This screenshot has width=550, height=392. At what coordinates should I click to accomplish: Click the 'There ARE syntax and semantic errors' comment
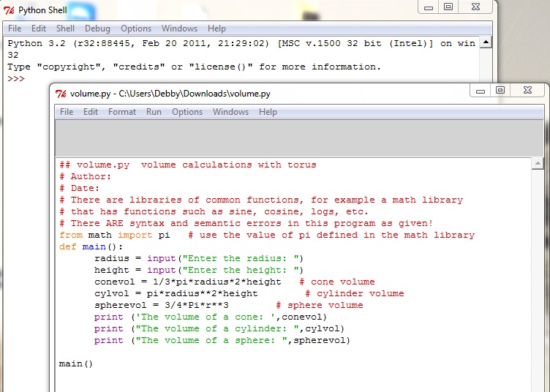(246, 223)
